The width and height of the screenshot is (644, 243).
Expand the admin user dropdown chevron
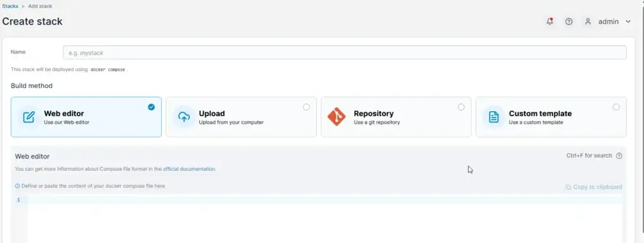[628, 22]
